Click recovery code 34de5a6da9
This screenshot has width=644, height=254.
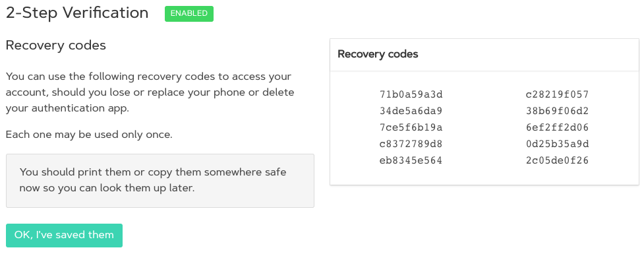(x=411, y=111)
